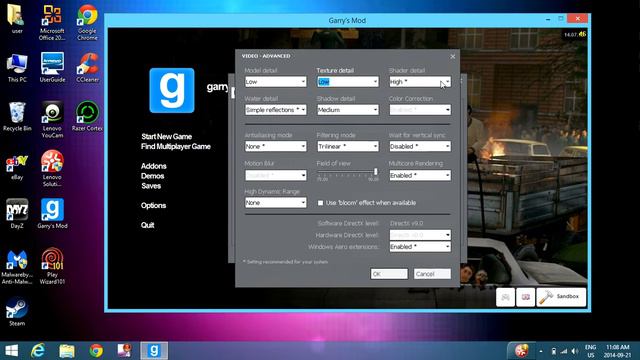Open Lenovo Solutions desktop shortcut
The height and width of the screenshot is (360, 640).
click(52, 168)
